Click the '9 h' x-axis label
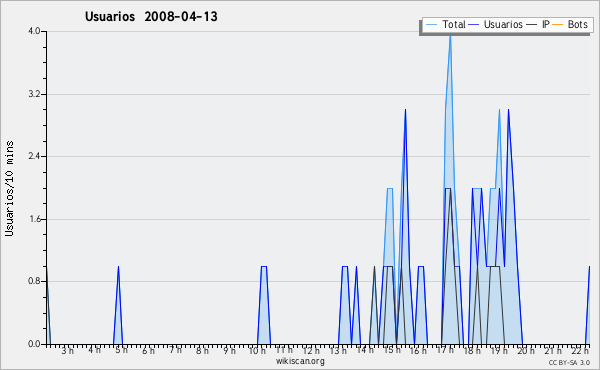Viewport: 600px width, 370px height. [x=230, y=350]
